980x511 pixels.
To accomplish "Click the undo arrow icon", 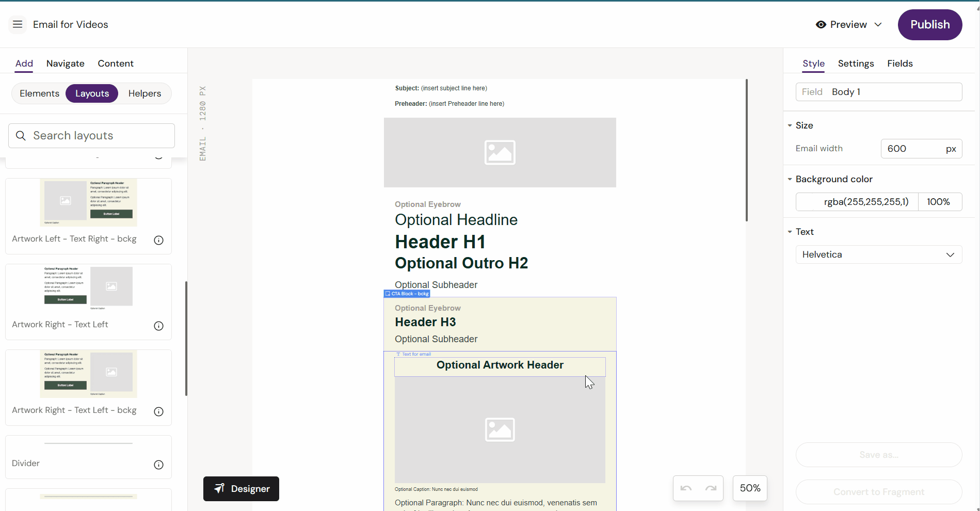I will pyautogui.click(x=686, y=488).
